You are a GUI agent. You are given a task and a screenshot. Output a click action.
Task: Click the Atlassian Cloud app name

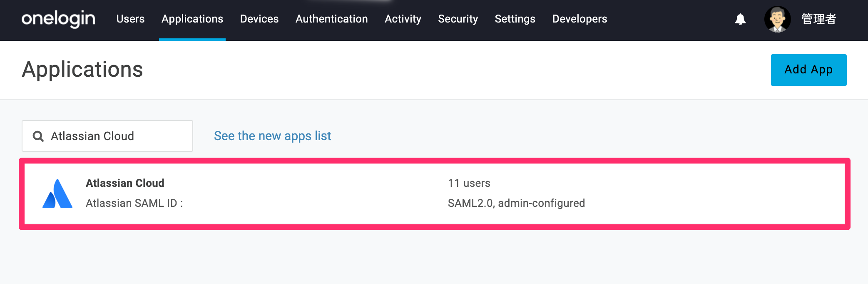[x=125, y=183]
